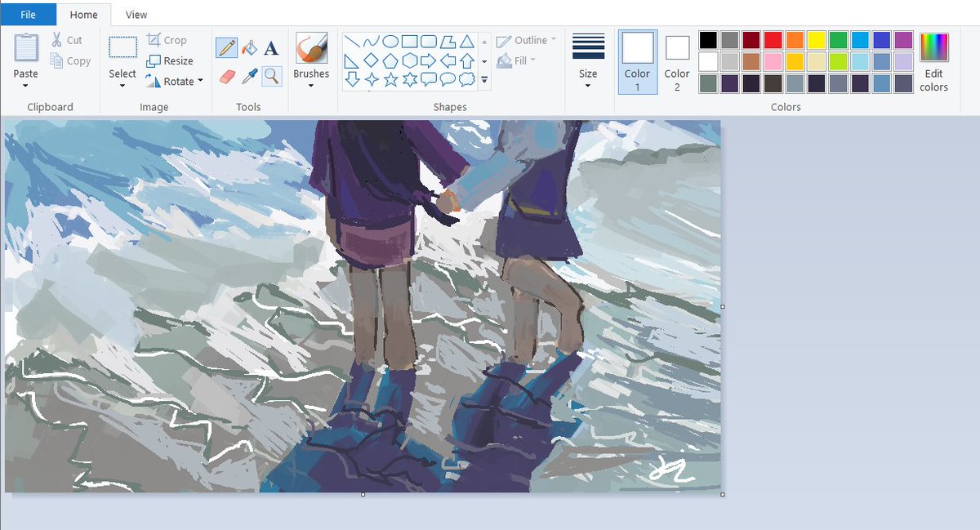Pick the white palette swatch in second row

708,61
